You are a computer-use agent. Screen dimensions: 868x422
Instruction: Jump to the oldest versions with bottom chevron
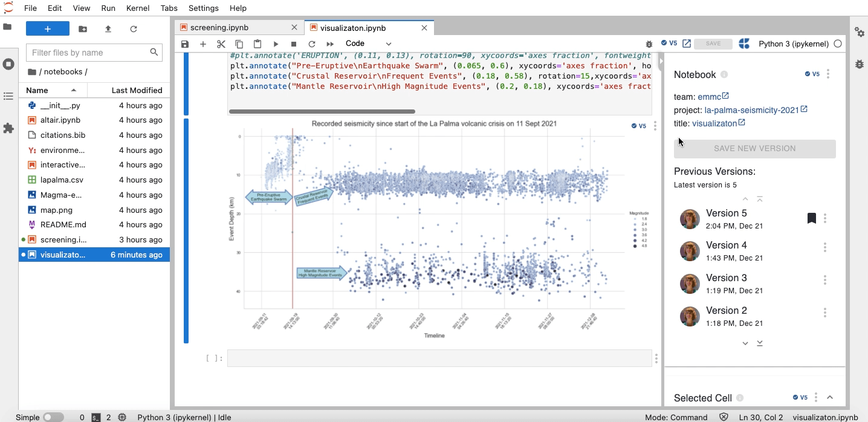click(760, 343)
